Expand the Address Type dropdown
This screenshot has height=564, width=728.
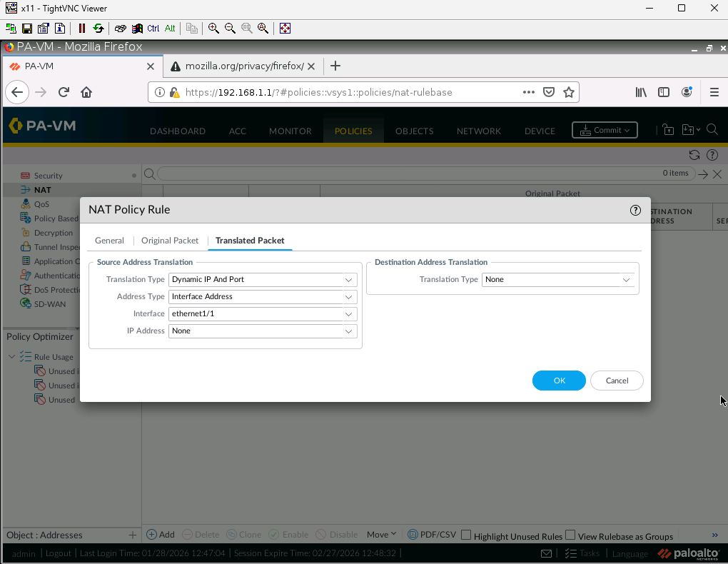coord(262,296)
